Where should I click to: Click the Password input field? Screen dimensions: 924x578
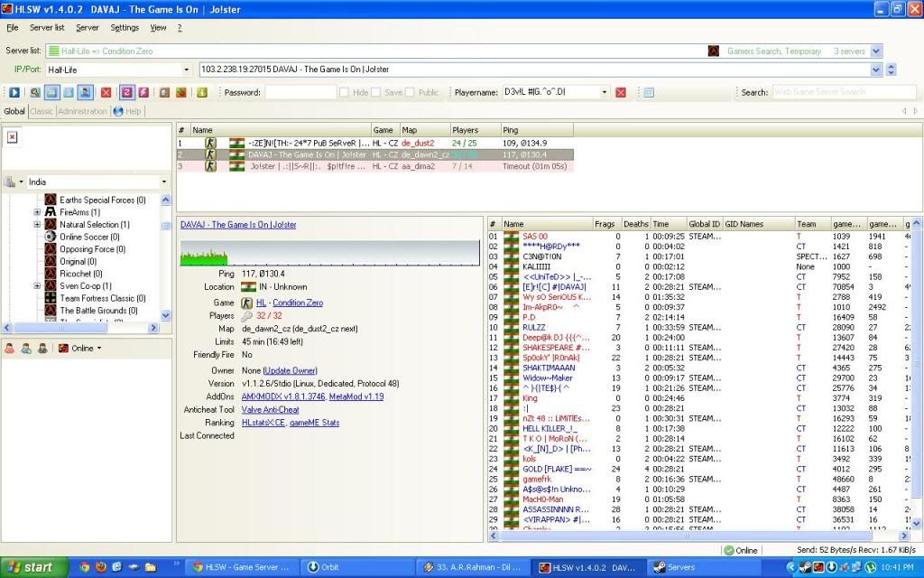click(x=300, y=92)
